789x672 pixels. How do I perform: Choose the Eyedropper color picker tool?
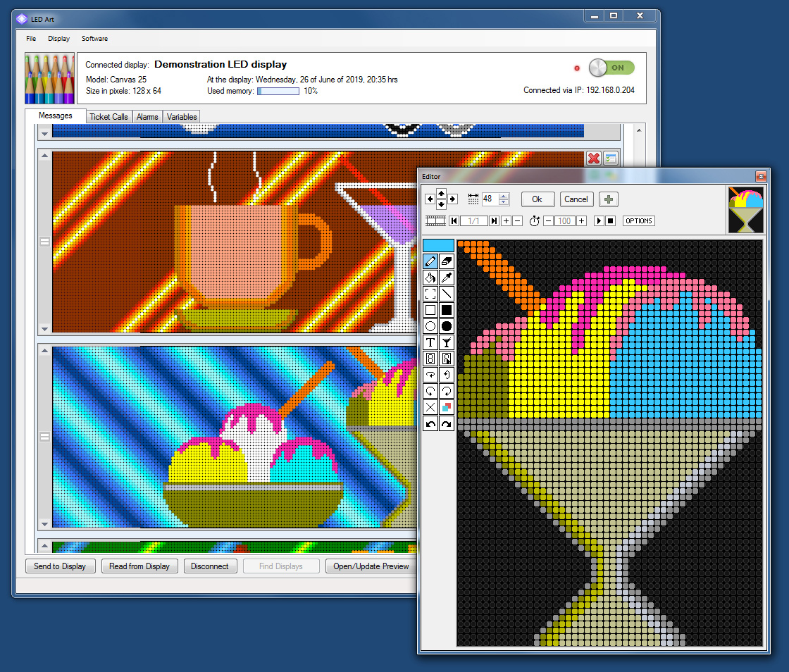(446, 278)
